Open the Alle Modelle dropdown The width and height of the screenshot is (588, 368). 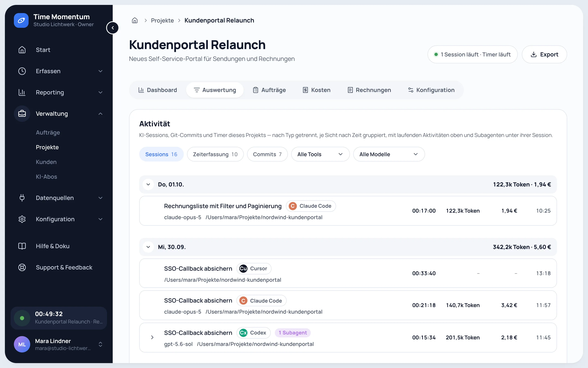pyautogui.click(x=389, y=154)
